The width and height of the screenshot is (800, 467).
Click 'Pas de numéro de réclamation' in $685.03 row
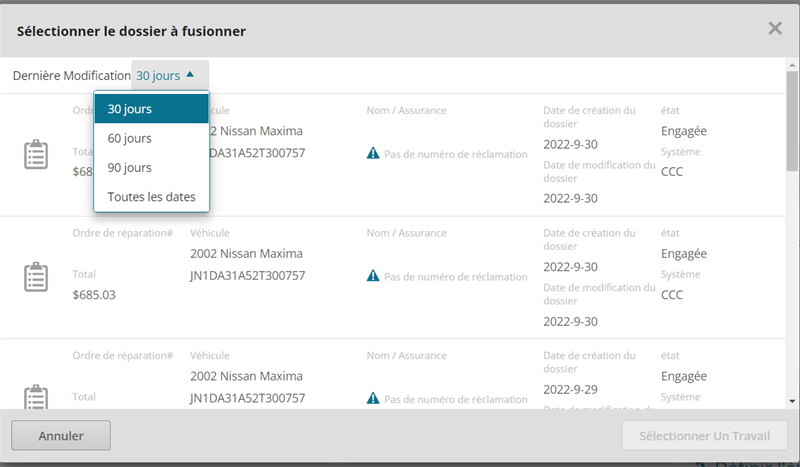click(456, 277)
